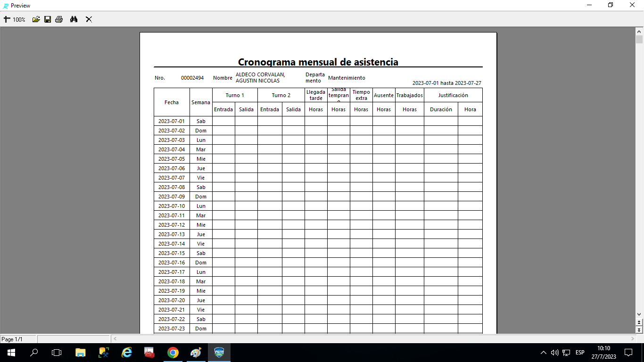Open the database tools app on the taskbar
The width and height of the screenshot is (644, 362).
(x=104, y=353)
